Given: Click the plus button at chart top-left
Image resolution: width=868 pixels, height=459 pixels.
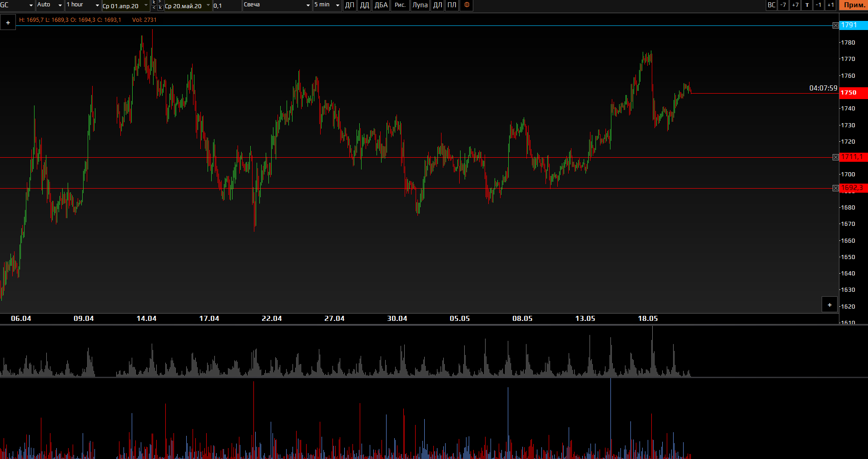Looking at the screenshot, I should pyautogui.click(x=8, y=23).
